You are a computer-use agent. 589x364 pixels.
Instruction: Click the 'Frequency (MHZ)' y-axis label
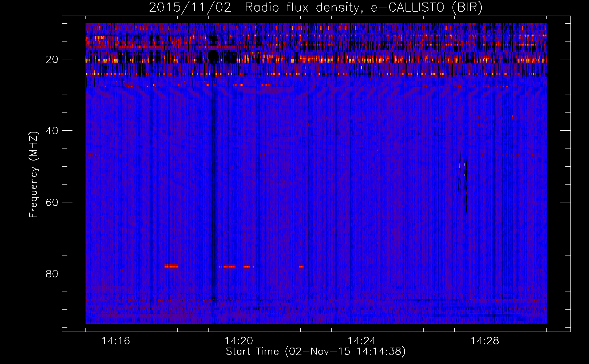pos(33,175)
